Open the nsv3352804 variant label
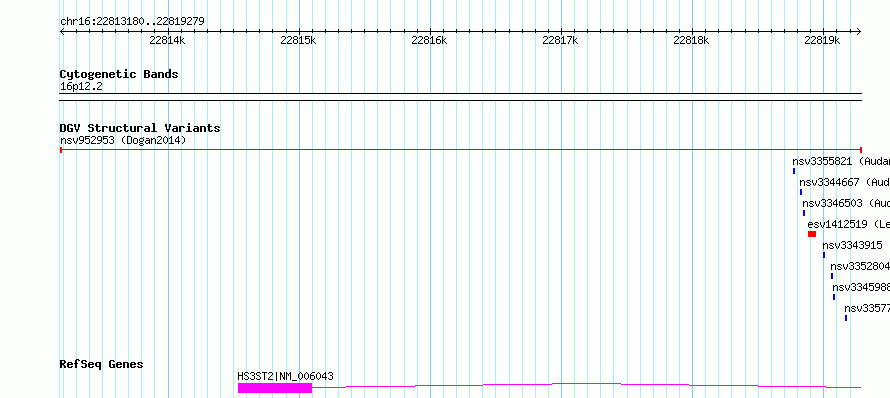 [x=860, y=266]
